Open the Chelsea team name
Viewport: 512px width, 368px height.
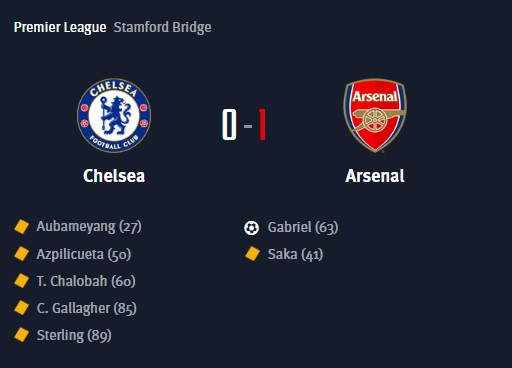[x=114, y=176]
